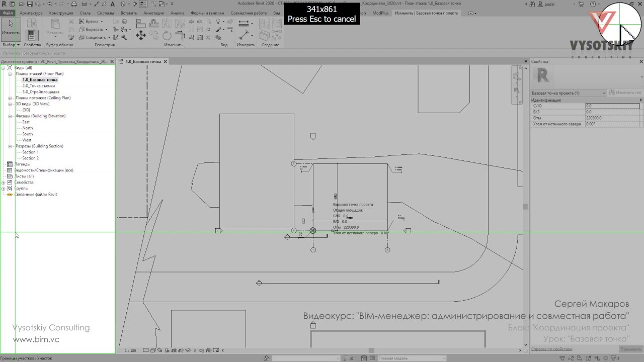Open the 3.0_Стройплощадка floor plan
This screenshot has width=644, height=362.
(41, 92)
